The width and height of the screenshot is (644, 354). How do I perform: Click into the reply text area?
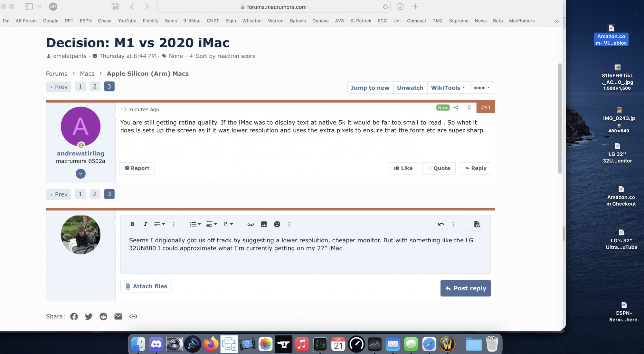pos(305,257)
